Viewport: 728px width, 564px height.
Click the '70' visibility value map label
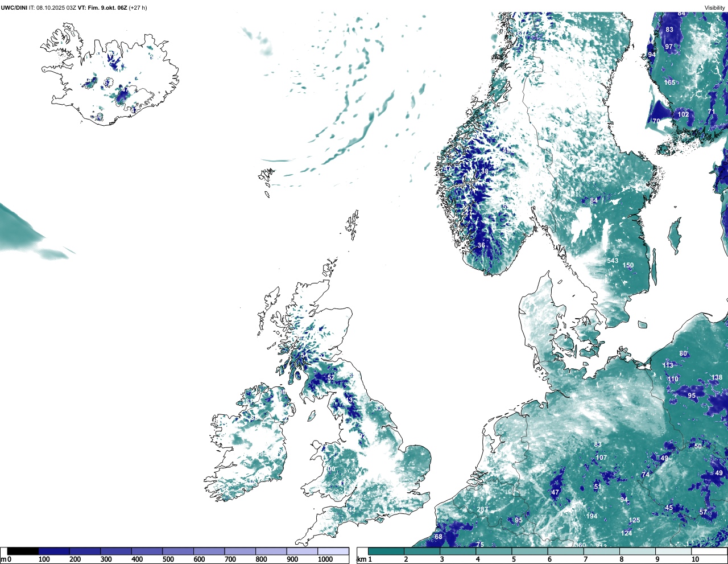click(x=656, y=121)
